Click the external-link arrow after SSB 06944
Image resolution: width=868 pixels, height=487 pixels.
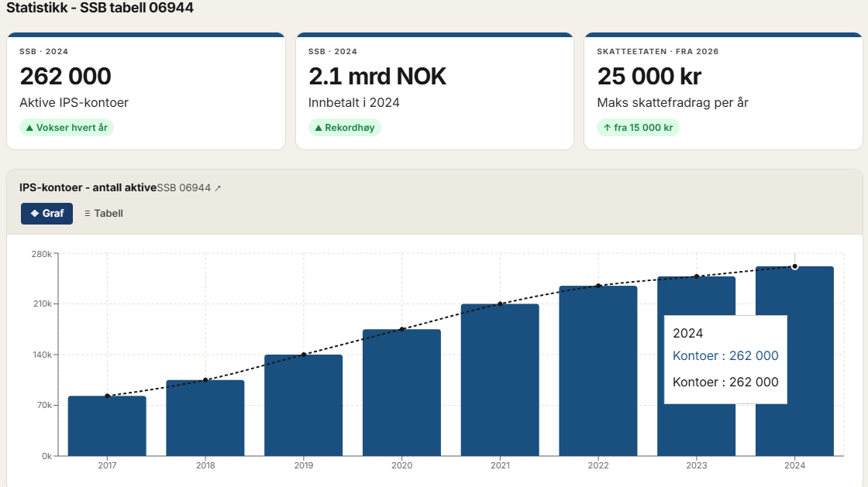[x=218, y=188]
